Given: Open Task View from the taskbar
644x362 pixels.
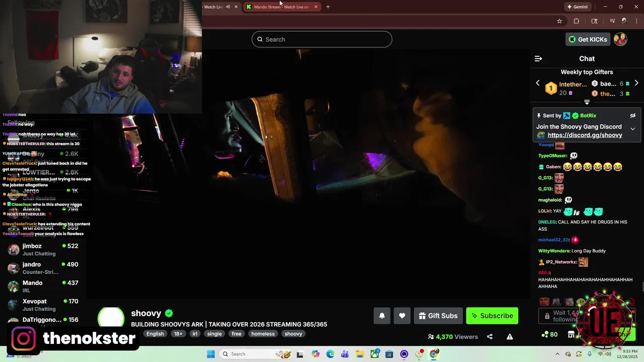Looking at the screenshot, I should (300, 354).
